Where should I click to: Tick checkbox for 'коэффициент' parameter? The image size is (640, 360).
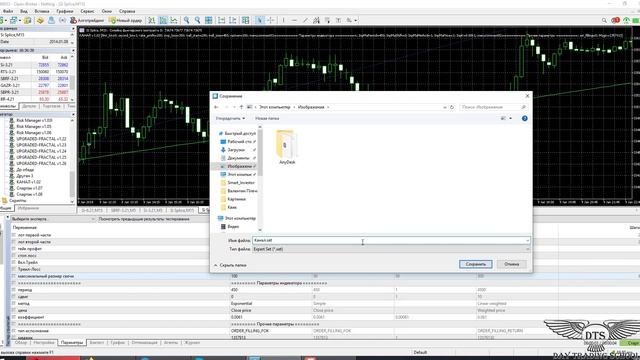tap(14, 317)
